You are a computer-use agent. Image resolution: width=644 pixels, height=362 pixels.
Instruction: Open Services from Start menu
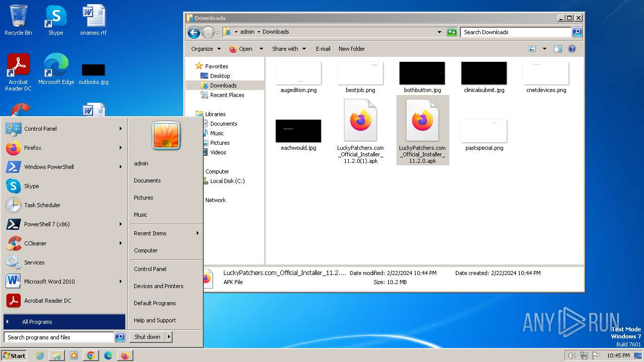64,262
